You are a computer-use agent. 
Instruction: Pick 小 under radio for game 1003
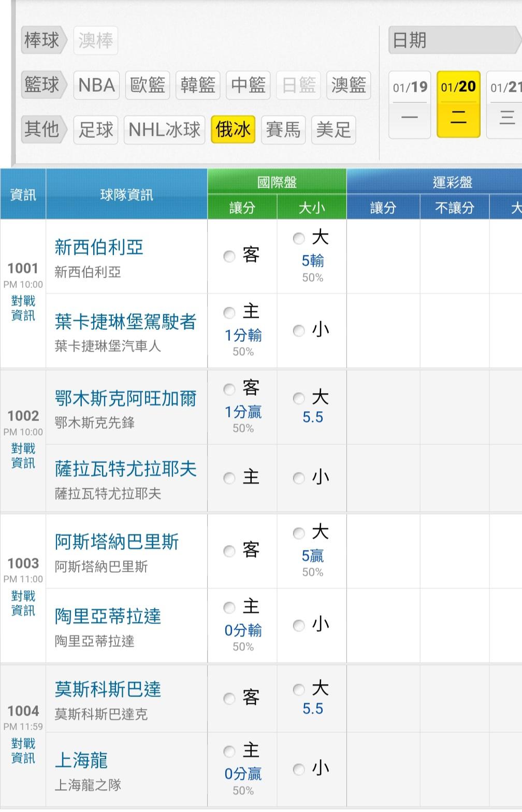(299, 626)
